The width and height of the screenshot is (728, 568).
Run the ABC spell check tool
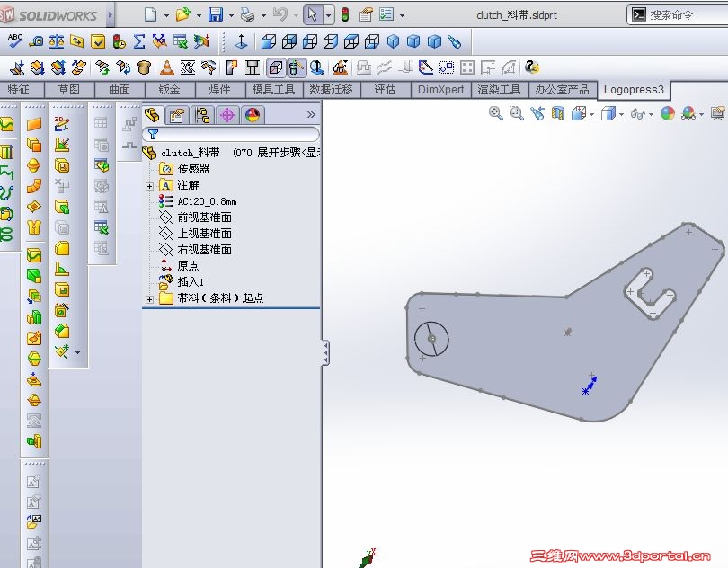pyautogui.click(x=15, y=41)
